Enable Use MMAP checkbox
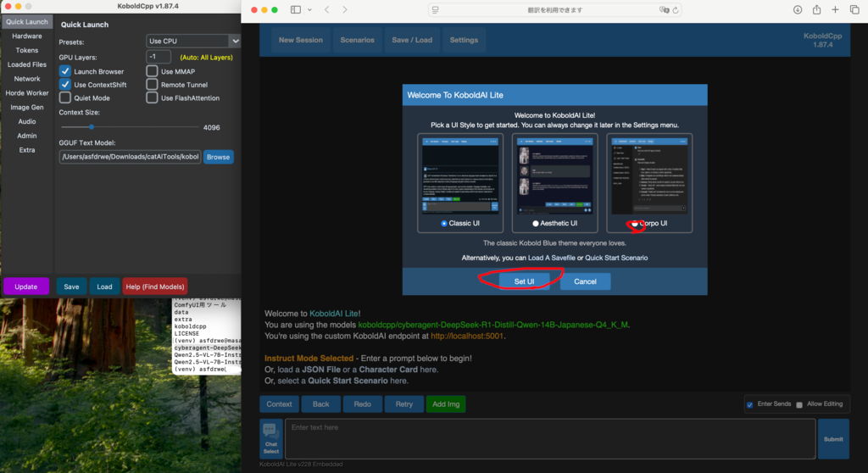 (153, 71)
